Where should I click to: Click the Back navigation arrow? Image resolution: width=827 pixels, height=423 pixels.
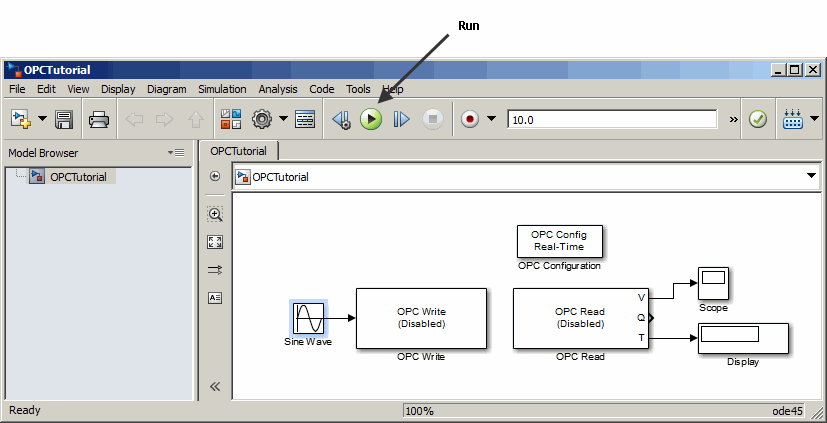pos(134,120)
